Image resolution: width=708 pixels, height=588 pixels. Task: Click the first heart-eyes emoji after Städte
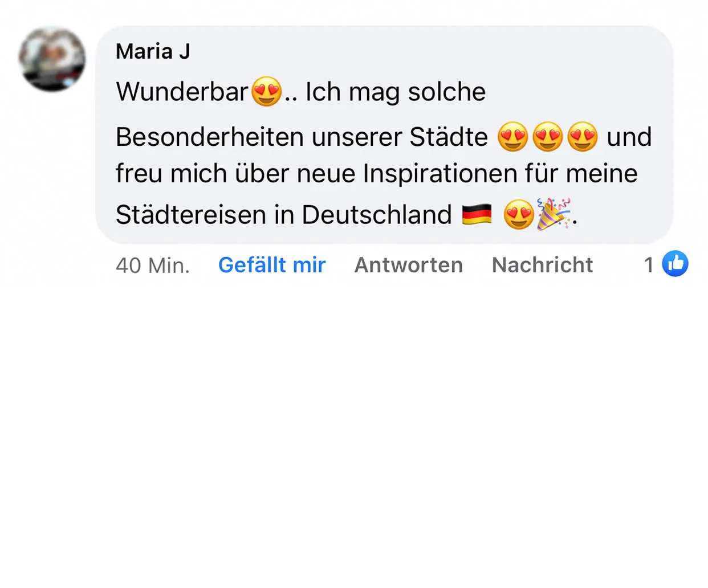coord(514,137)
